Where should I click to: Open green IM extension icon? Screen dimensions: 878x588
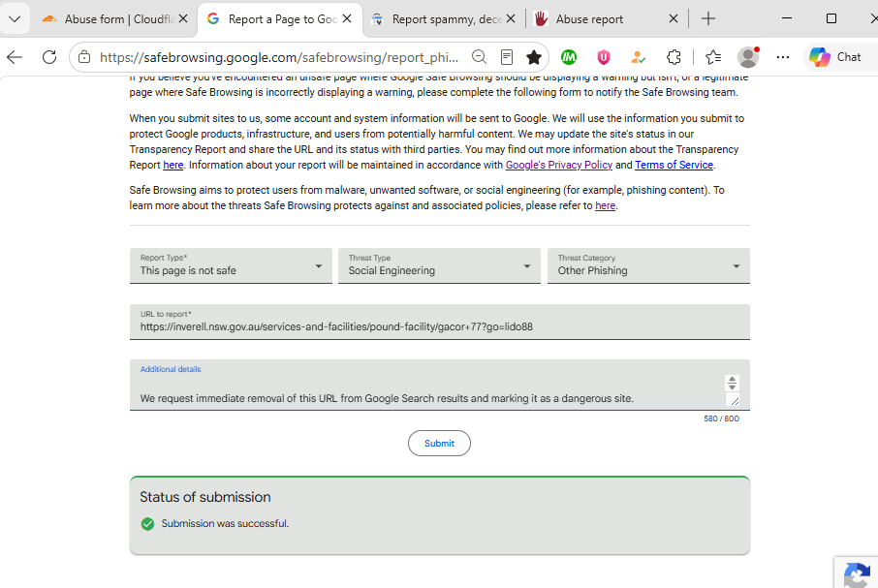[569, 57]
